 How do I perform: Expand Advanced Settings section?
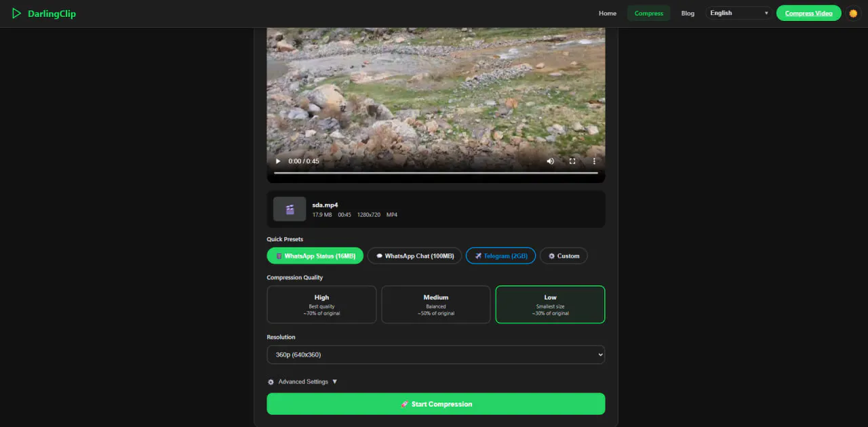(x=302, y=382)
